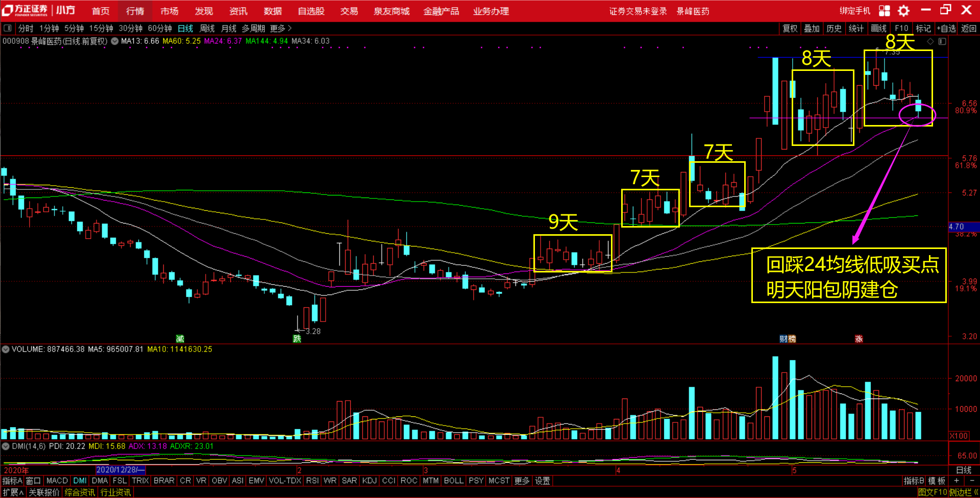This screenshot has height=498, width=980.
Task: Select RSI indicator
Action: (x=312, y=481)
